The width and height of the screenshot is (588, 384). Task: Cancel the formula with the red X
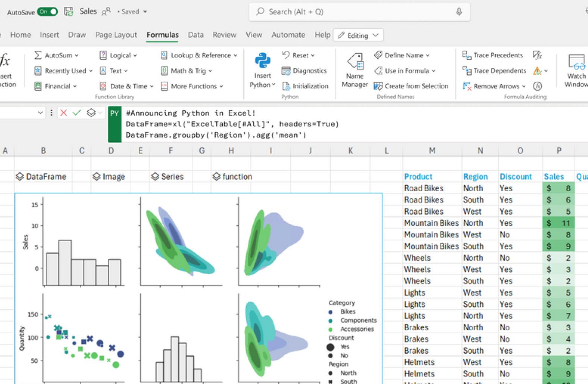[x=63, y=113]
